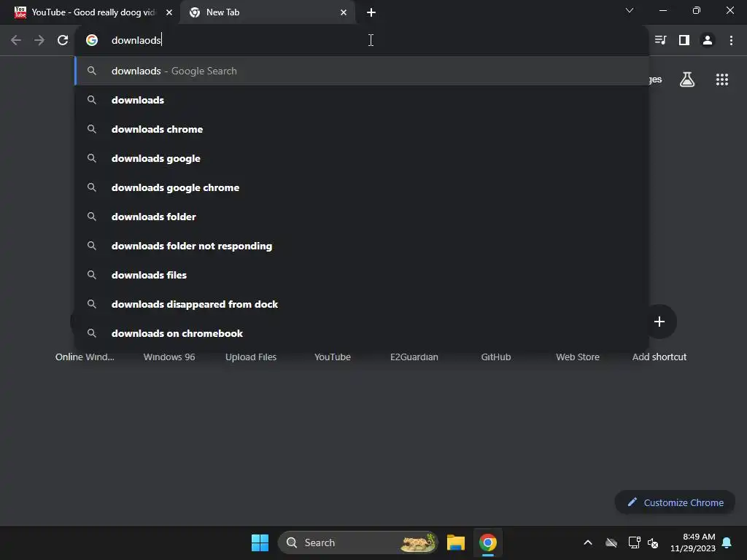Click the forward navigation arrow

click(x=39, y=41)
